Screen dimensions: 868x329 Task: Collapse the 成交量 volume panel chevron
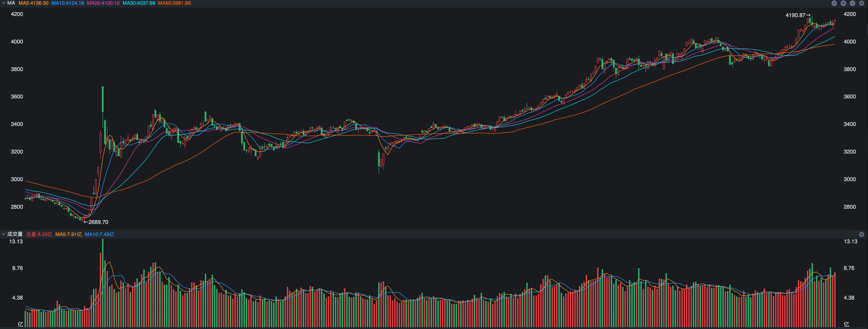(x=3, y=234)
